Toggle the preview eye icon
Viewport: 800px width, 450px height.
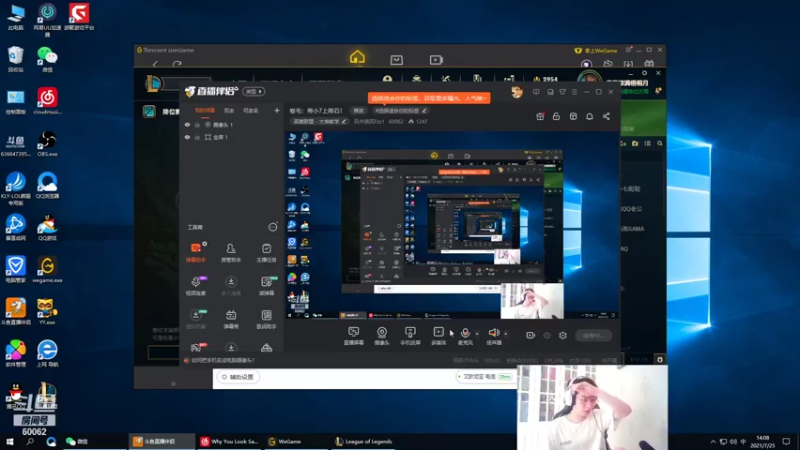(x=547, y=335)
